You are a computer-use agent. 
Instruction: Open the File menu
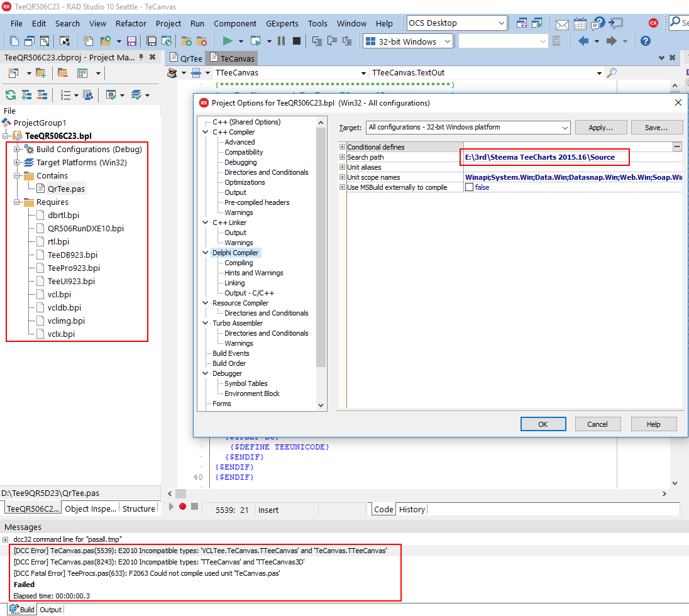(16, 24)
